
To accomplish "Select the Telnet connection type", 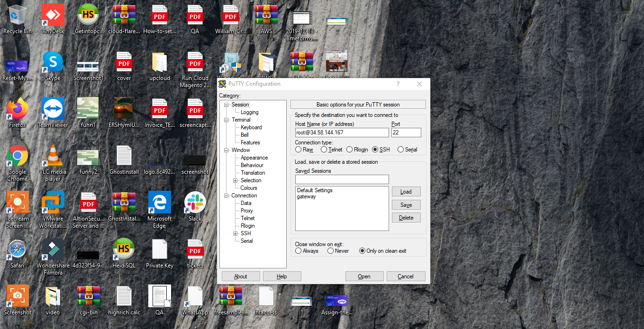I will point(324,150).
